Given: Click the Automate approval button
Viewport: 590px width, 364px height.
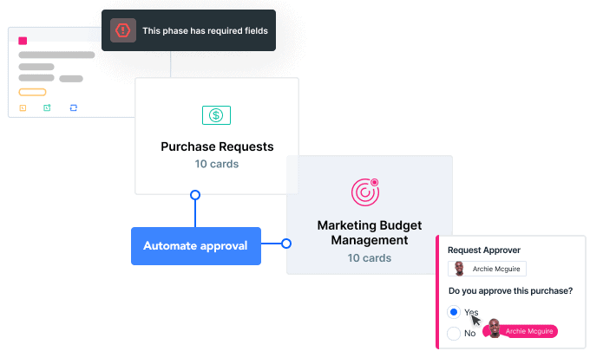Looking at the screenshot, I should click(x=196, y=246).
